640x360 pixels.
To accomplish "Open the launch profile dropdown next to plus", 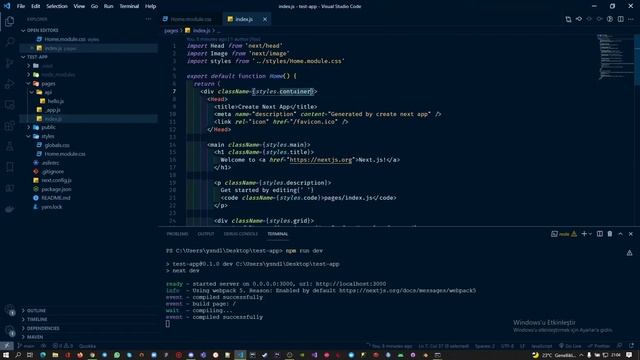I will coord(590,234).
